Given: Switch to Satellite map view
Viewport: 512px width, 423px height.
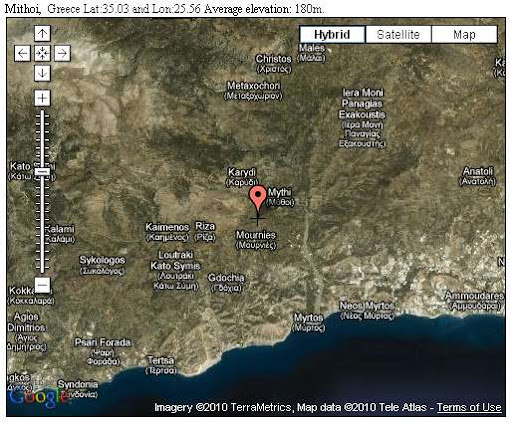Looking at the screenshot, I should pos(398,35).
